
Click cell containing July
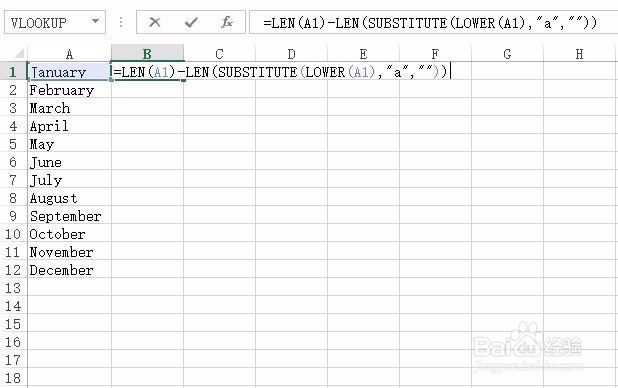coord(69,180)
